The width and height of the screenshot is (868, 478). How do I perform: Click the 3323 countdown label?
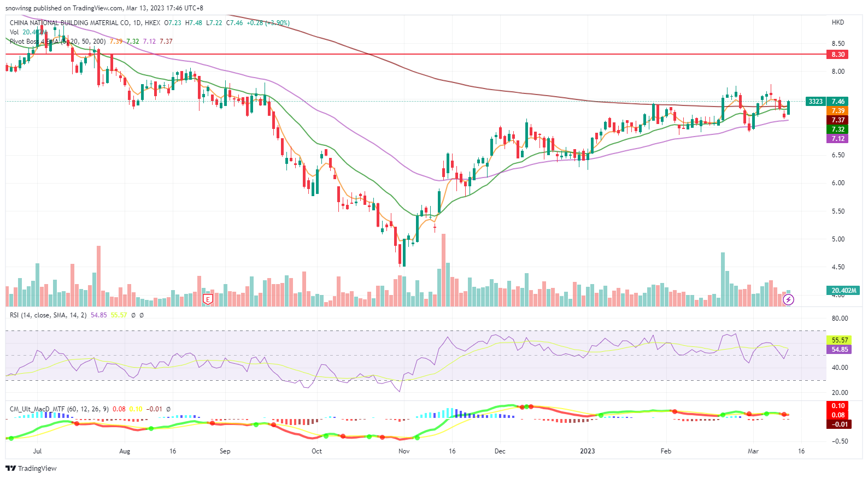tap(816, 102)
